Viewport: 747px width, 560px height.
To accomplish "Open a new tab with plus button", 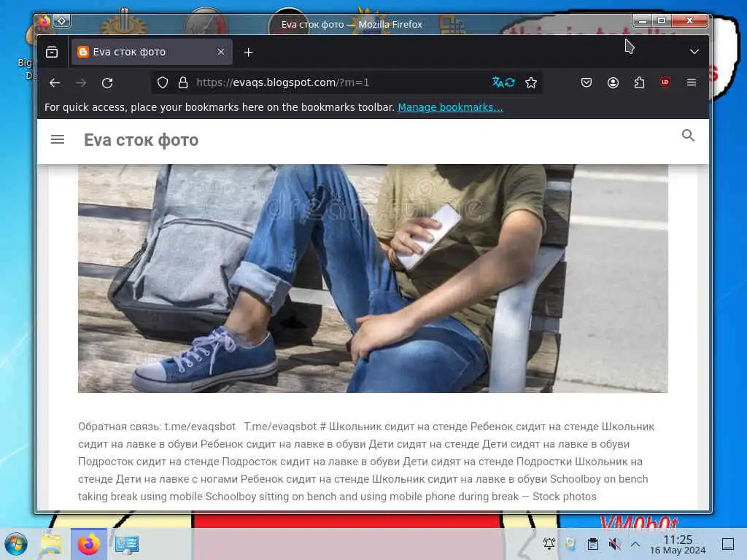I will [x=248, y=52].
